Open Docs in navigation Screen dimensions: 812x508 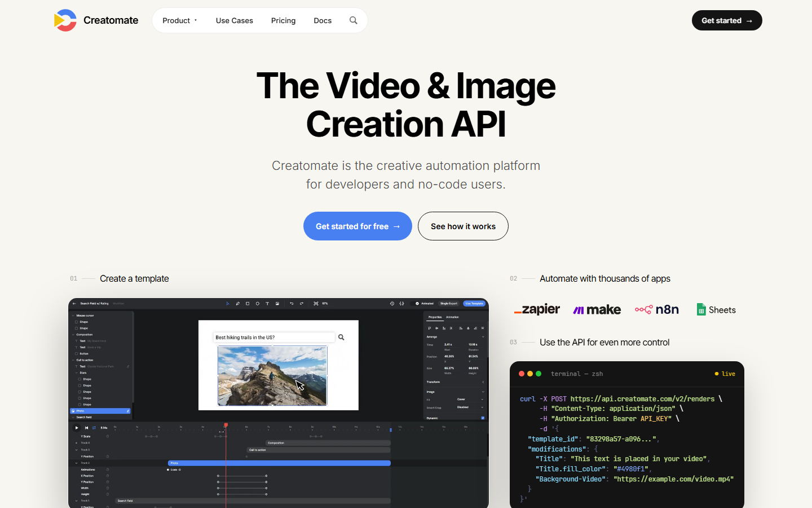(x=323, y=20)
